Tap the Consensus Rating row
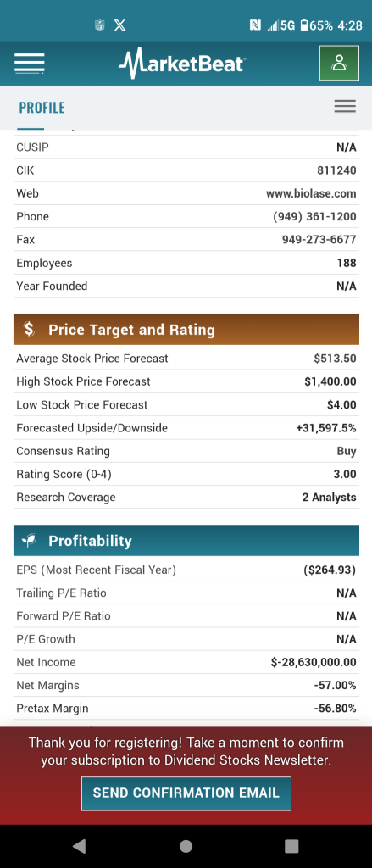Screen dimensions: 372x868 tap(186, 451)
